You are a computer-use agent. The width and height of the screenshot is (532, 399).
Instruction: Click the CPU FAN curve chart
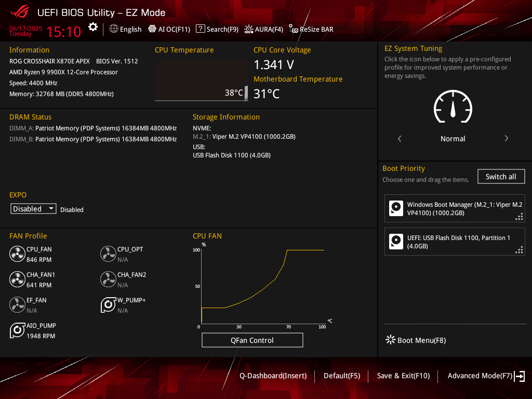[x=263, y=285]
